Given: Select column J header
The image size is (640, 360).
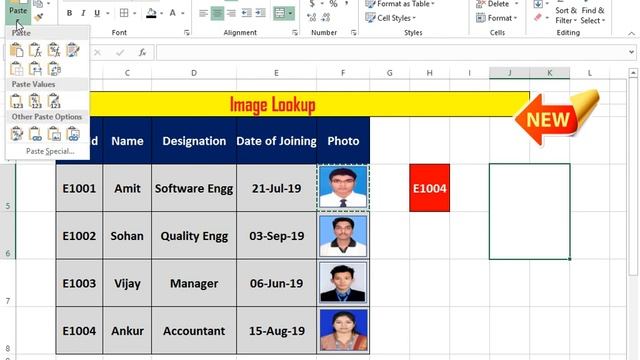Looking at the screenshot, I should [x=509, y=73].
